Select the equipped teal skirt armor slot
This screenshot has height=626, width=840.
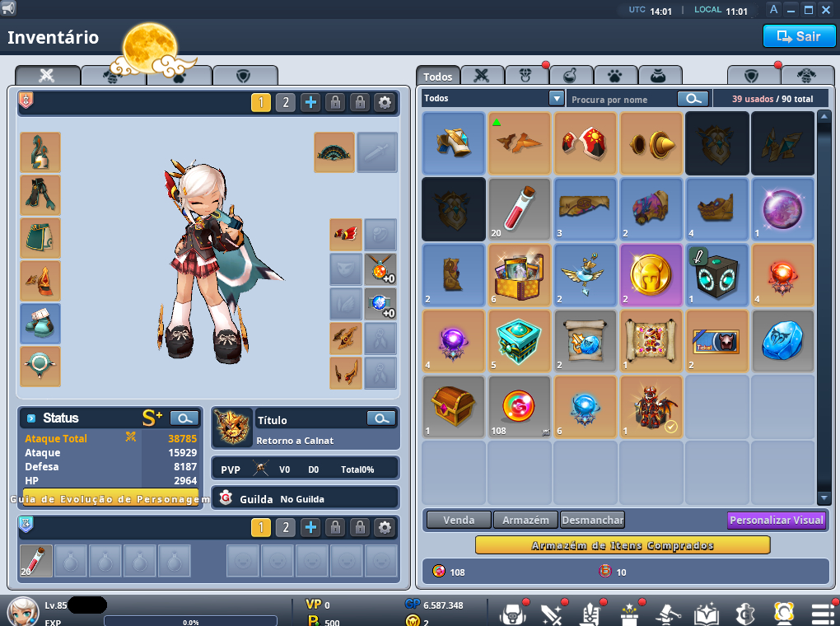[x=40, y=238]
